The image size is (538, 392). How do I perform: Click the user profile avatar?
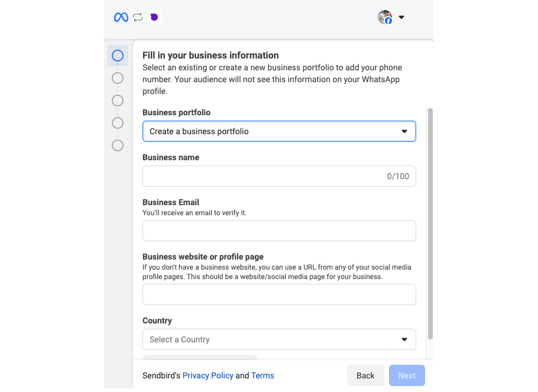point(385,17)
